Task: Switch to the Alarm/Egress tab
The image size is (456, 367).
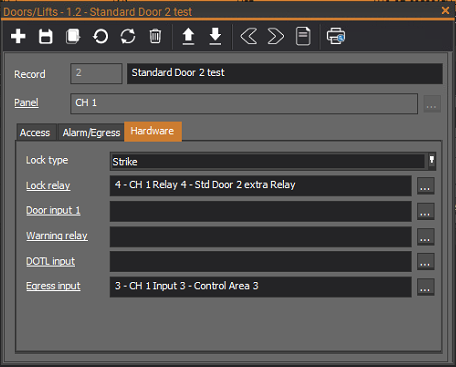Action: [x=91, y=133]
